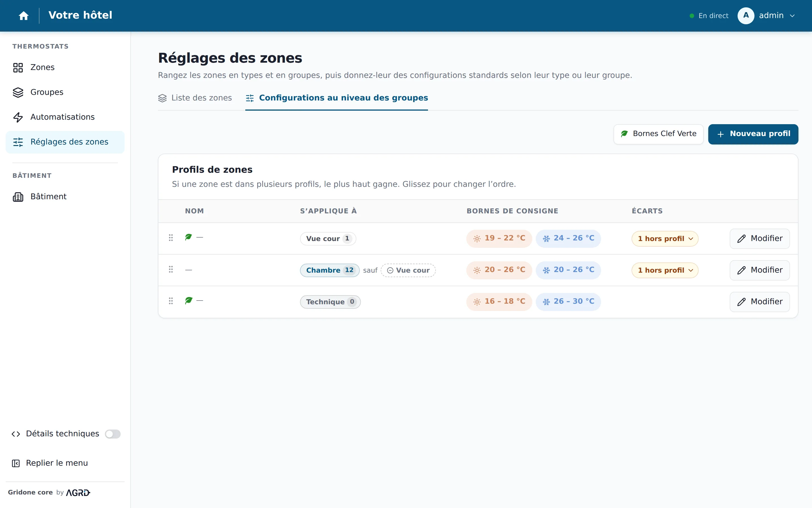Viewport: 812px width, 508px height.
Task: Grab drag handle of Technique row
Action: coord(171,301)
